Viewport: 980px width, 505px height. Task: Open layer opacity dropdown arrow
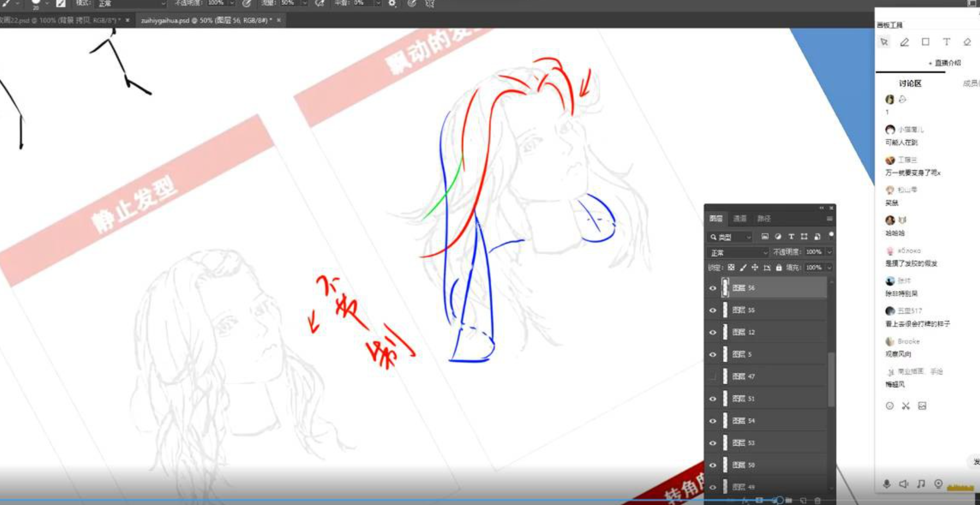(x=830, y=252)
